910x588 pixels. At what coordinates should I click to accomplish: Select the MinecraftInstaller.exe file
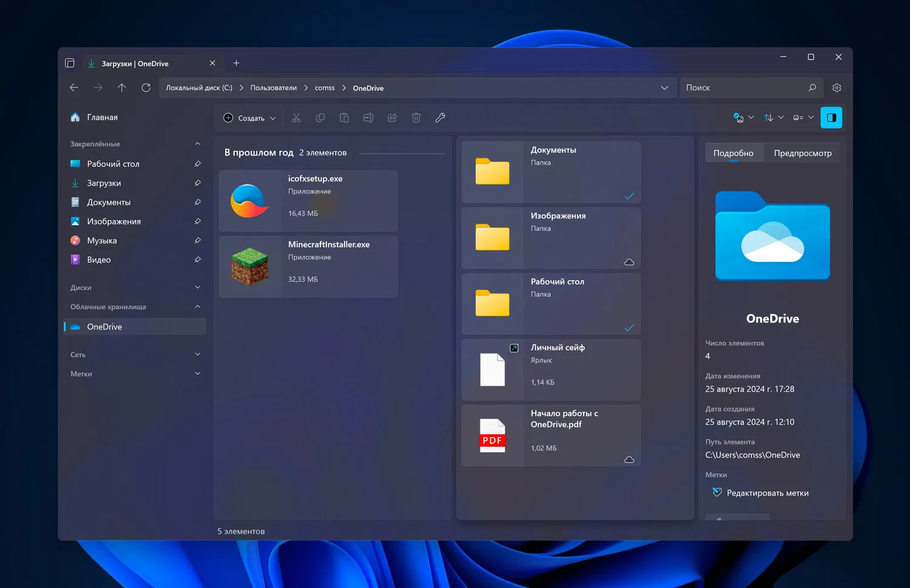[308, 267]
